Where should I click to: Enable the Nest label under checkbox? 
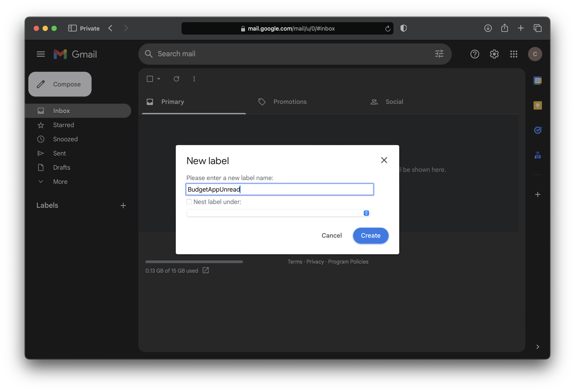click(x=189, y=202)
